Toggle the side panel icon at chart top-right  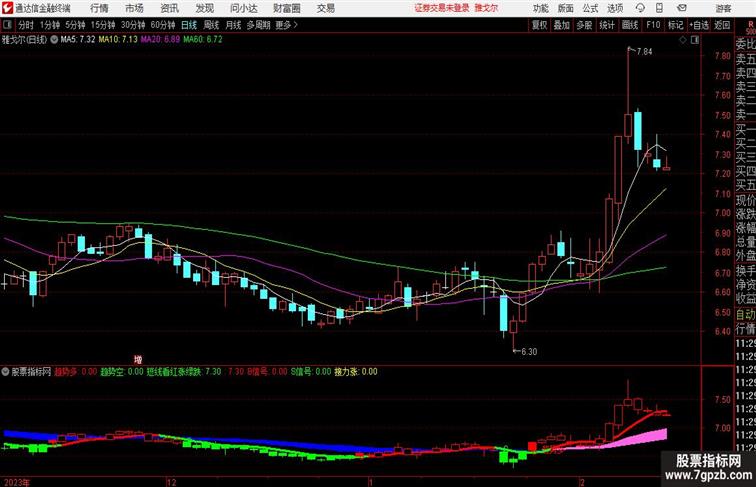pyautogui.click(x=695, y=40)
